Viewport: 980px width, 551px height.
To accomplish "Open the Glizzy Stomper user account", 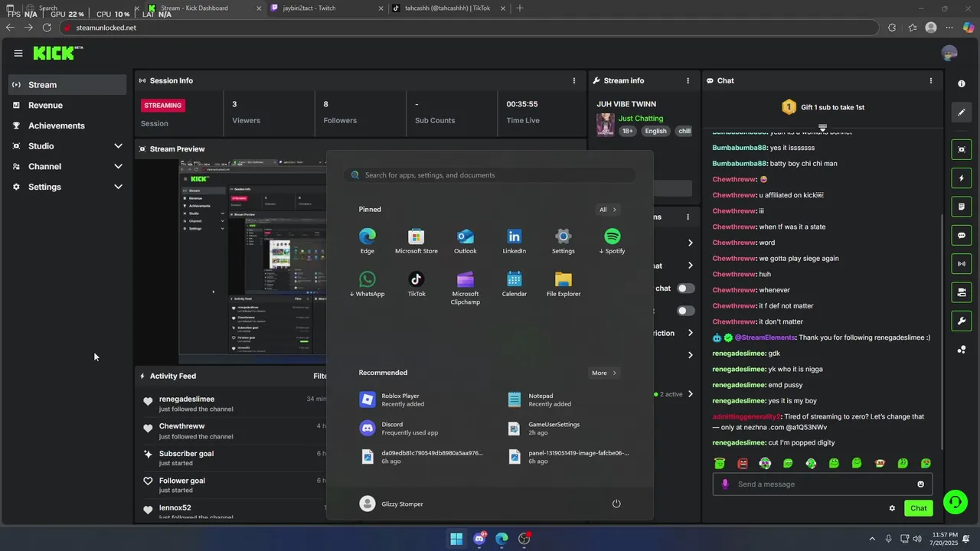I will pyautogui.click(x=391, y=504).
